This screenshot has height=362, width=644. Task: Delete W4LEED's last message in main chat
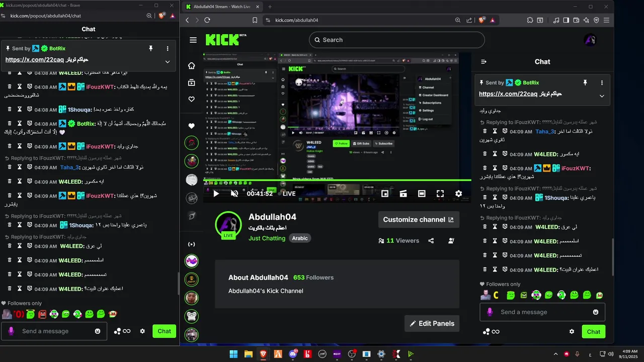point(485,269)
